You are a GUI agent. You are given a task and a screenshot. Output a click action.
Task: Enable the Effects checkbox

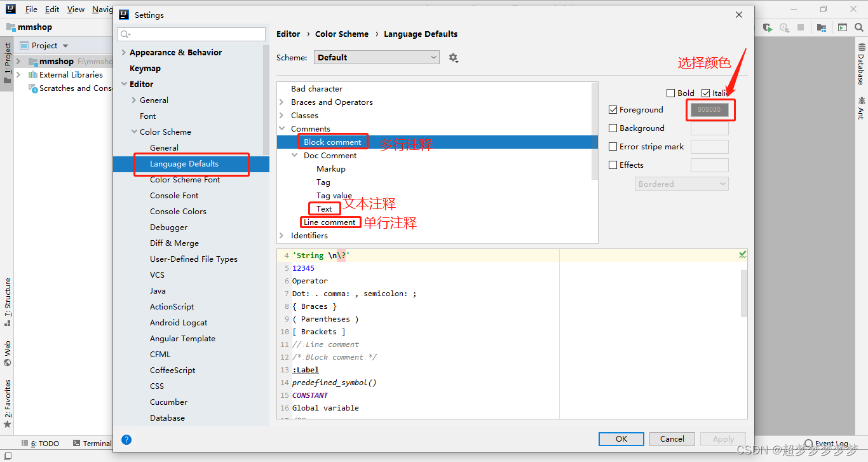(x=613, y=165)
